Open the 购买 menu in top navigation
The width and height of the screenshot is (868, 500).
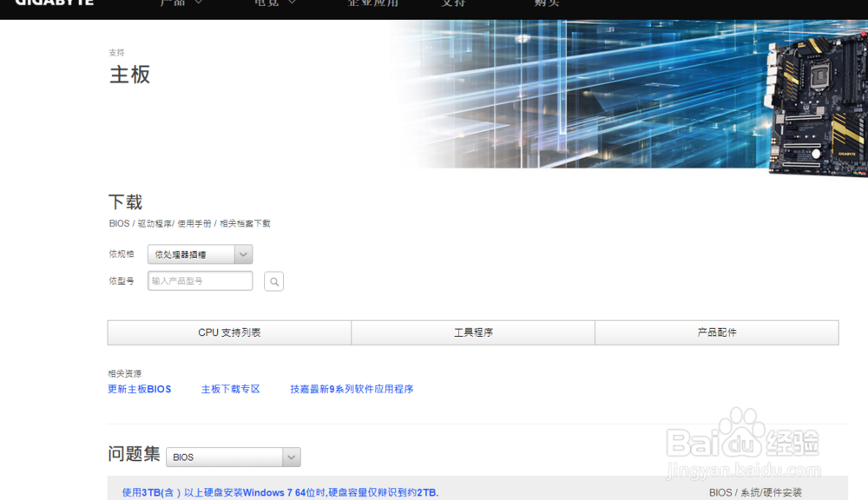(x=548, y=3)
